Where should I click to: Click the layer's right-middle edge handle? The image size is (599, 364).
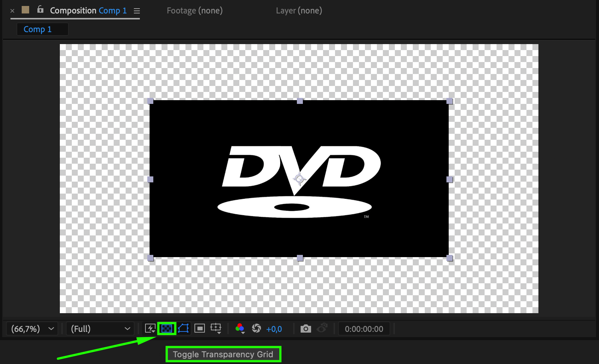pos(449,179)
